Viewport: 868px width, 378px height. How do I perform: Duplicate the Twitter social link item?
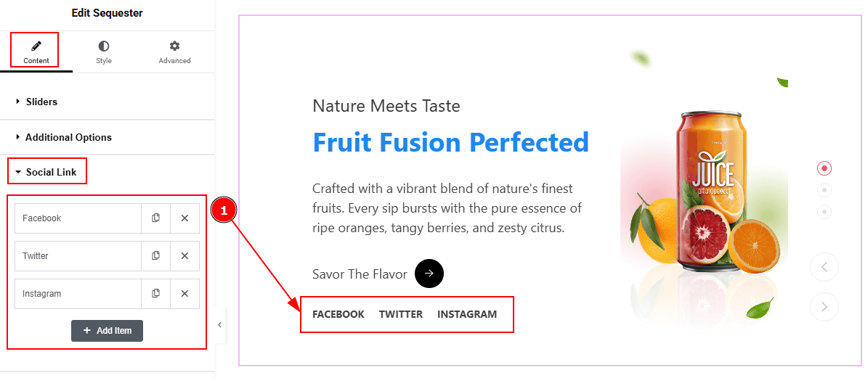tap(155, 256)
